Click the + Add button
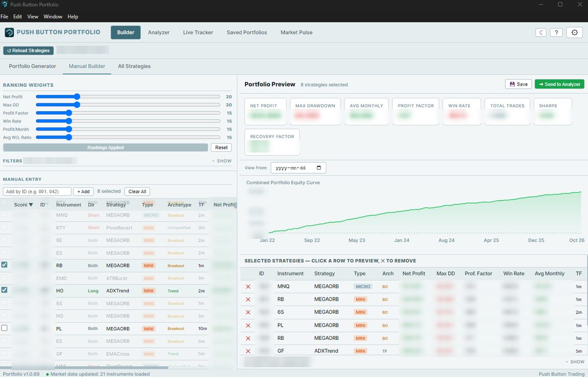 tap(83, 191)
